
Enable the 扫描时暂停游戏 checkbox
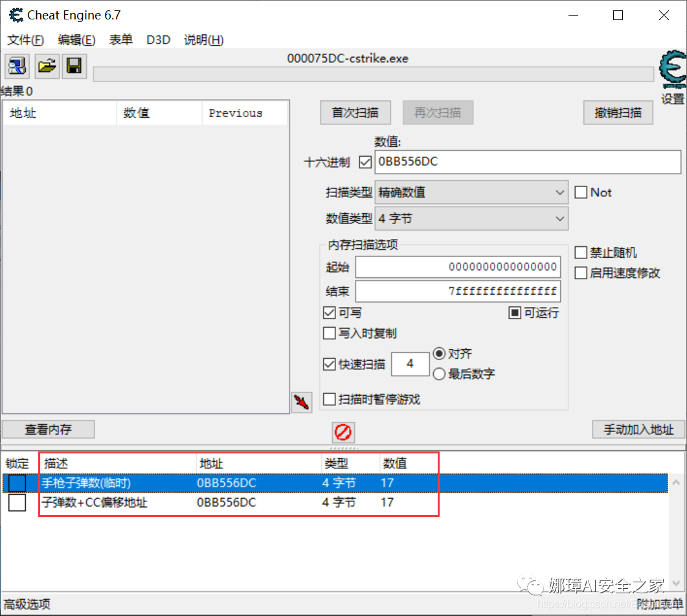(x=329, y=400)
